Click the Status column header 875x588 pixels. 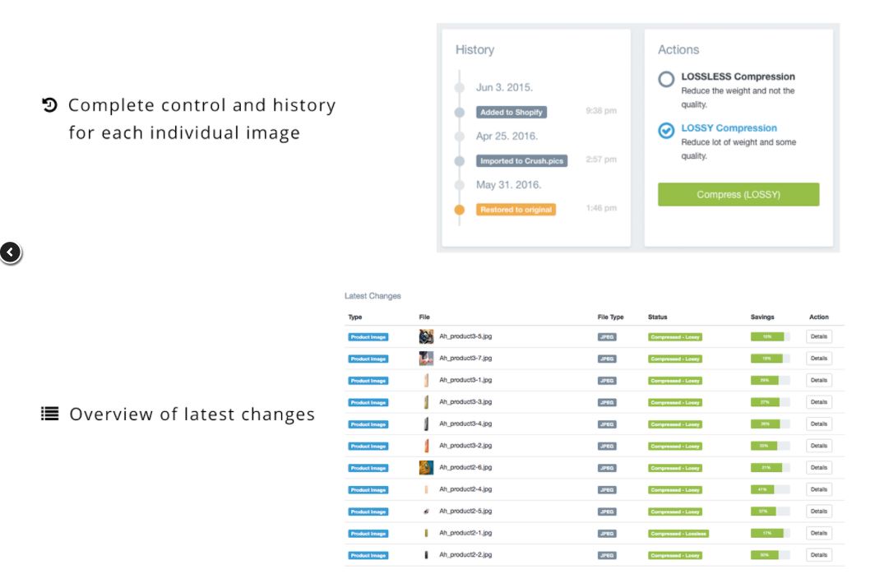pos(657,317)
